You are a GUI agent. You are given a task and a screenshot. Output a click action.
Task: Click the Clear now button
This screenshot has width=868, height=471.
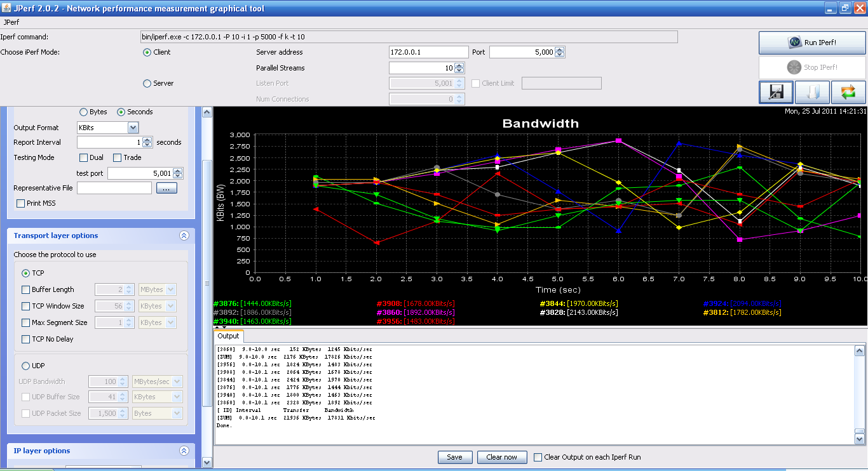[501, 457]
